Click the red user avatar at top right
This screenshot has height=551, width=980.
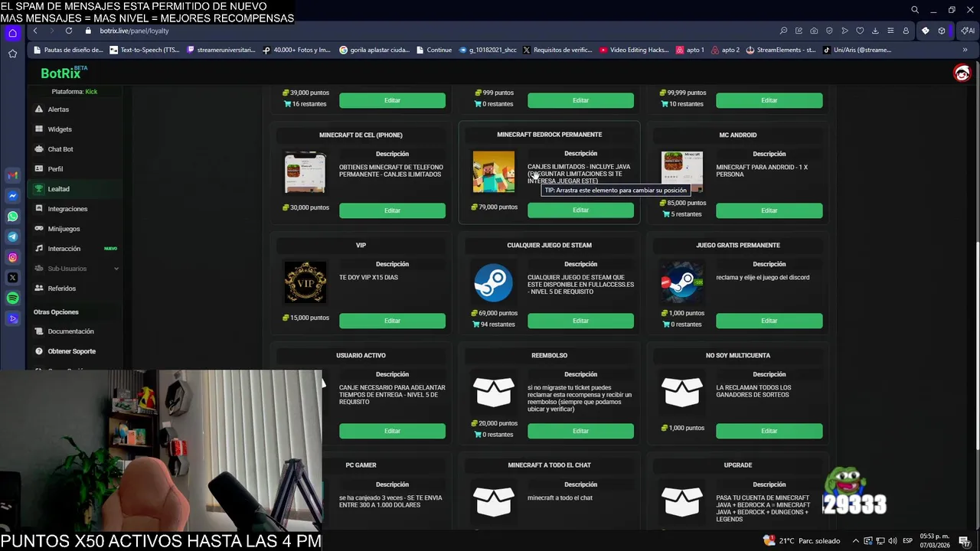[x=962, y=73]
